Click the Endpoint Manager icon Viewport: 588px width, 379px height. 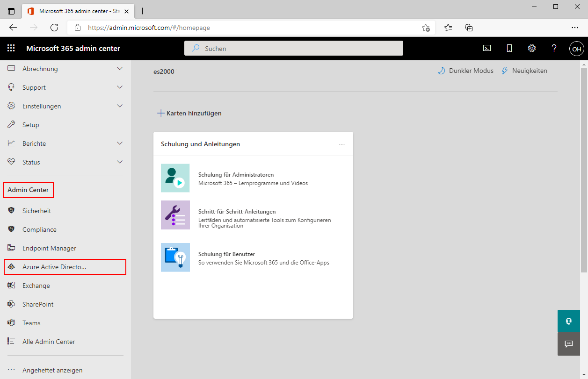coord(12,248)
